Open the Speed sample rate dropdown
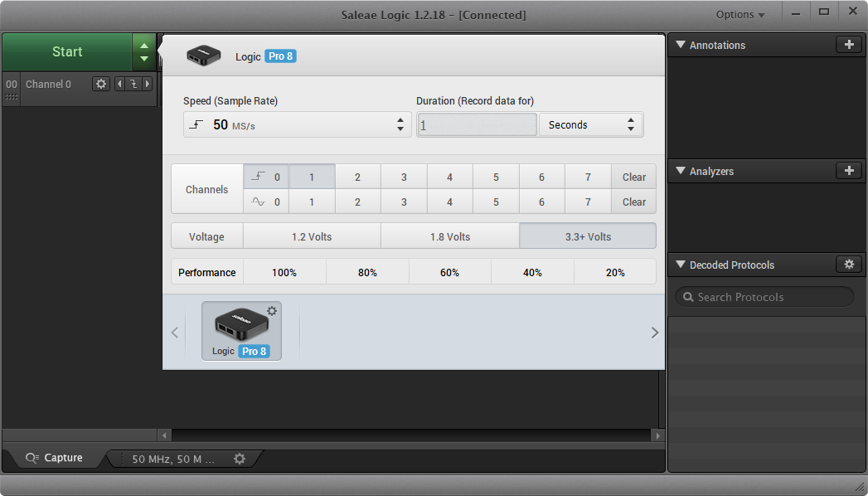This screenshot has height=496, width=868. (x=297, y=124)
